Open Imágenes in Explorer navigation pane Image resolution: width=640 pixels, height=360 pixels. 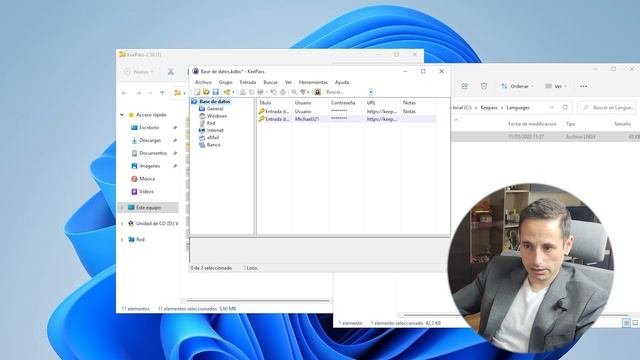pyautogui.click(x=149, y=166)
